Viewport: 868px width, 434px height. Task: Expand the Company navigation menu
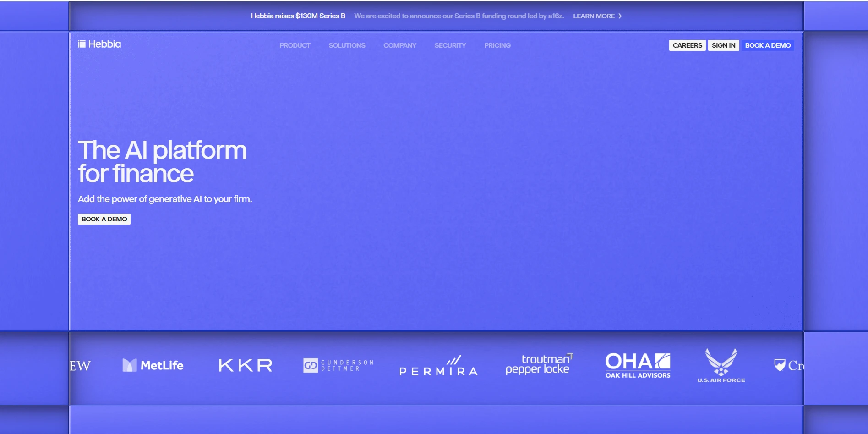(x=399, y=45)
